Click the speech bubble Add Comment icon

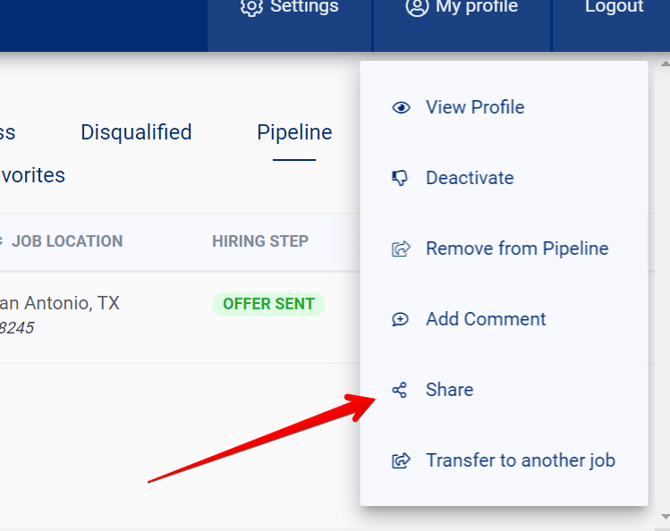click(401, 320)
